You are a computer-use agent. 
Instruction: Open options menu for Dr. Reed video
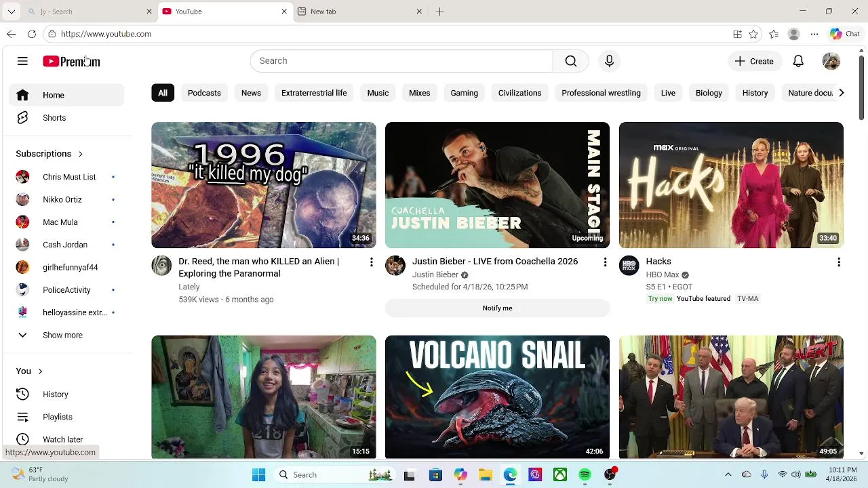[x=371, y=262]
